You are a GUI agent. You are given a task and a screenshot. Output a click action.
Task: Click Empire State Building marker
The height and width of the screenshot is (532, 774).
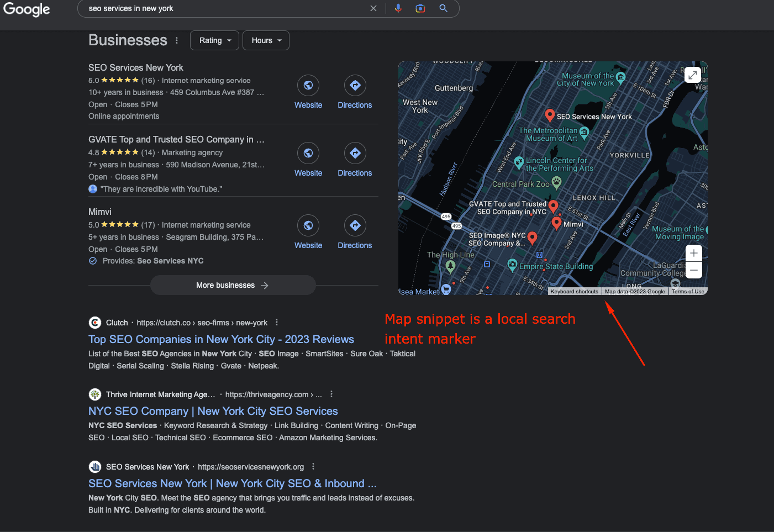(512, 265)
